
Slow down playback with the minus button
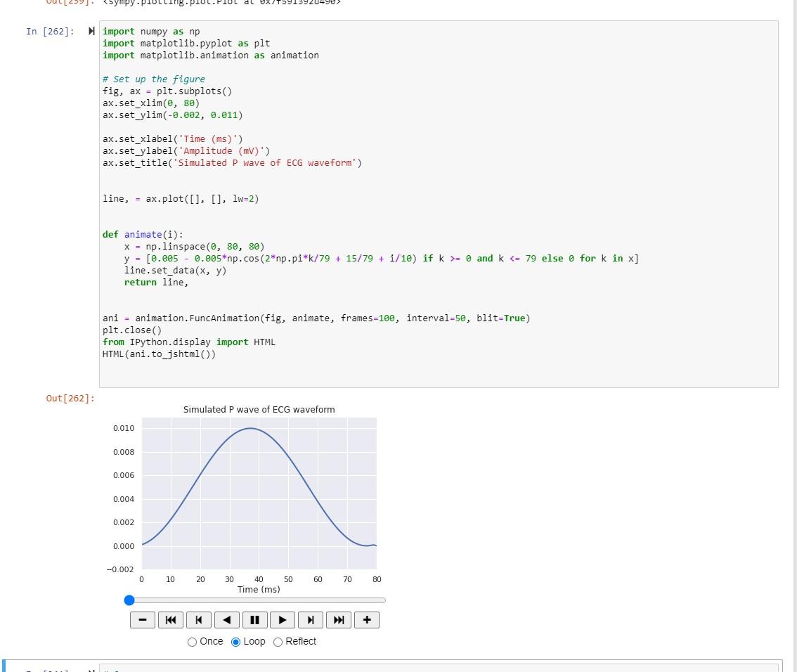(142, 619)
